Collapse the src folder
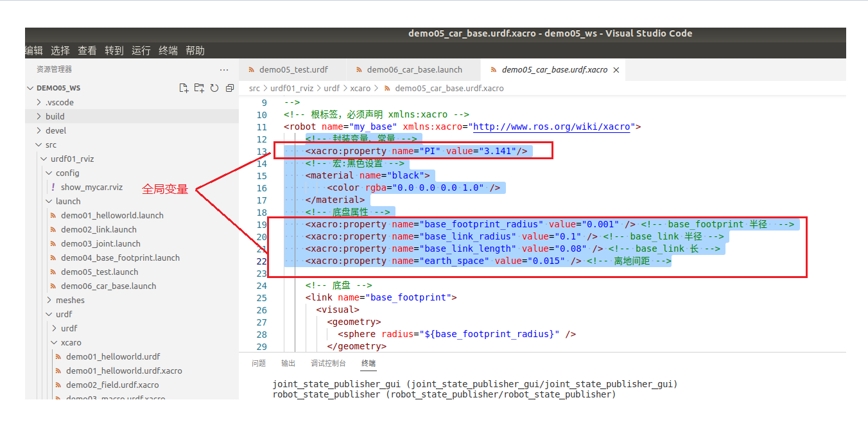Viewport: 868px width, 445px height. 39,144
